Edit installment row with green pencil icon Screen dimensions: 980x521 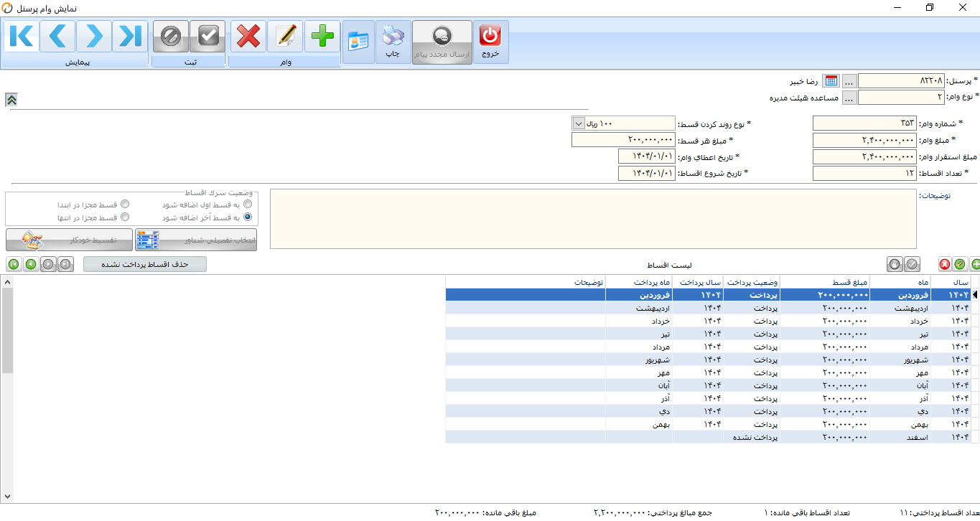[960, 264]
